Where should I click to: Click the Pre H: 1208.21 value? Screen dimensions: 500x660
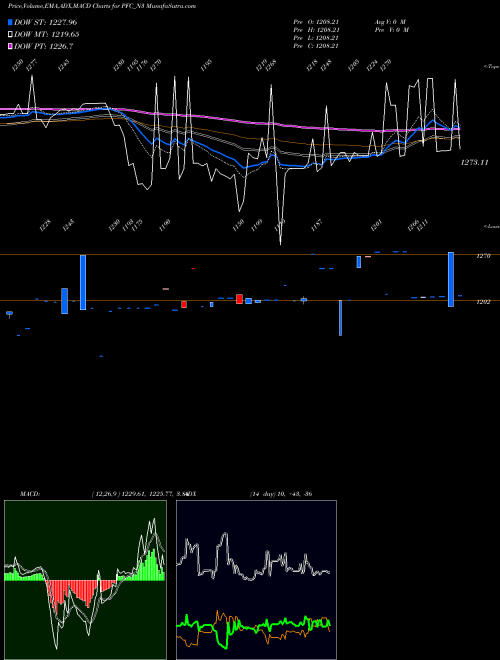click(x=316, y=30)
